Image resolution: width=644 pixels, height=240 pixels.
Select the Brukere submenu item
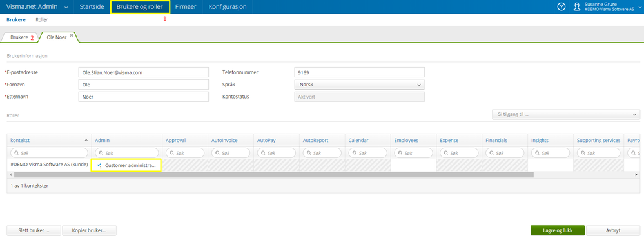pyautogui.click(x=16, y=20)
